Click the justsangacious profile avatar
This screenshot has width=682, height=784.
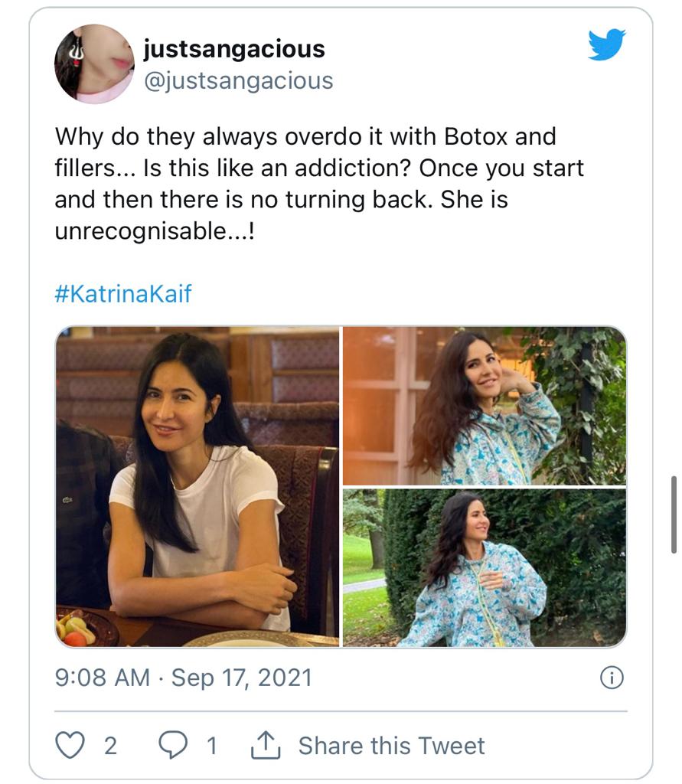91,64
